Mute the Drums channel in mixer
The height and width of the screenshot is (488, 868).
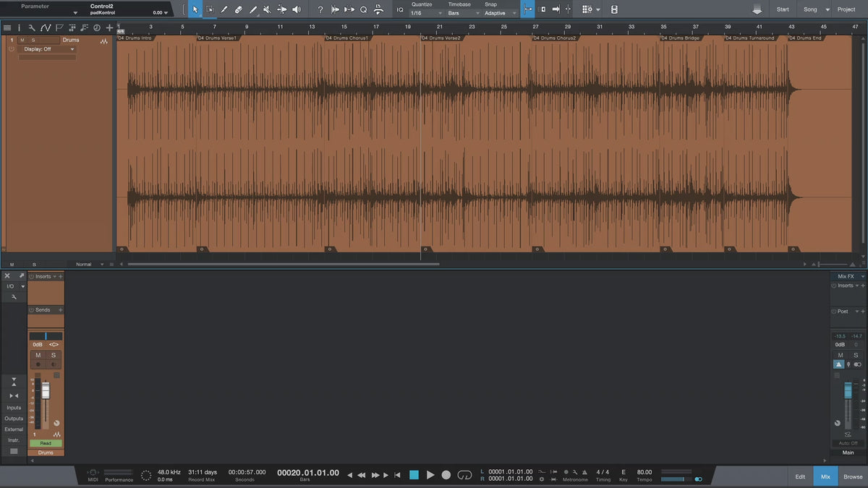coord(38,355)
